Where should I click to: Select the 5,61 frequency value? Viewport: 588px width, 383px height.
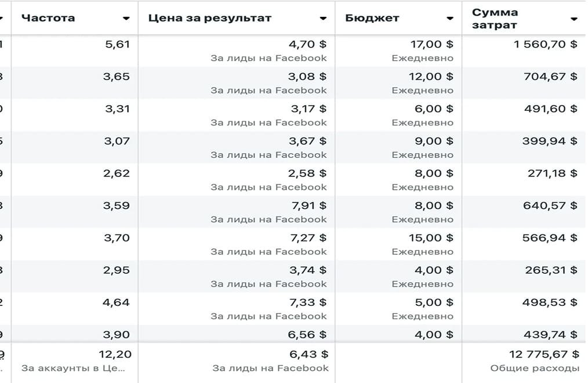(117, 44)
